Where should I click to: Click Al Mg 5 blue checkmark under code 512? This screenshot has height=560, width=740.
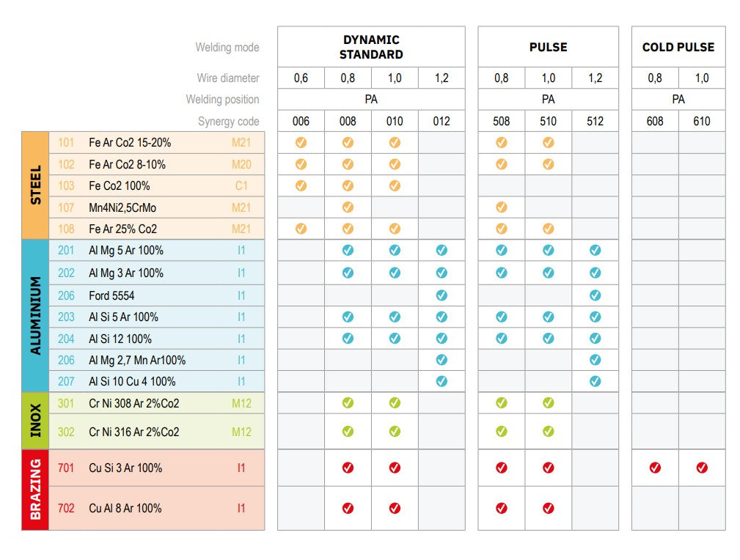(595, 250)
